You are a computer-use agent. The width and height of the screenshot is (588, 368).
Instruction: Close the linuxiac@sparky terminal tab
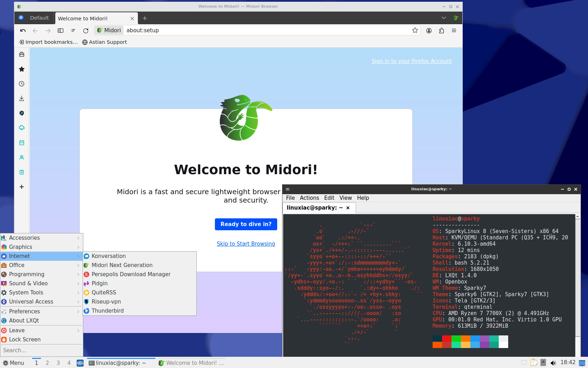(x=348, y=208)
